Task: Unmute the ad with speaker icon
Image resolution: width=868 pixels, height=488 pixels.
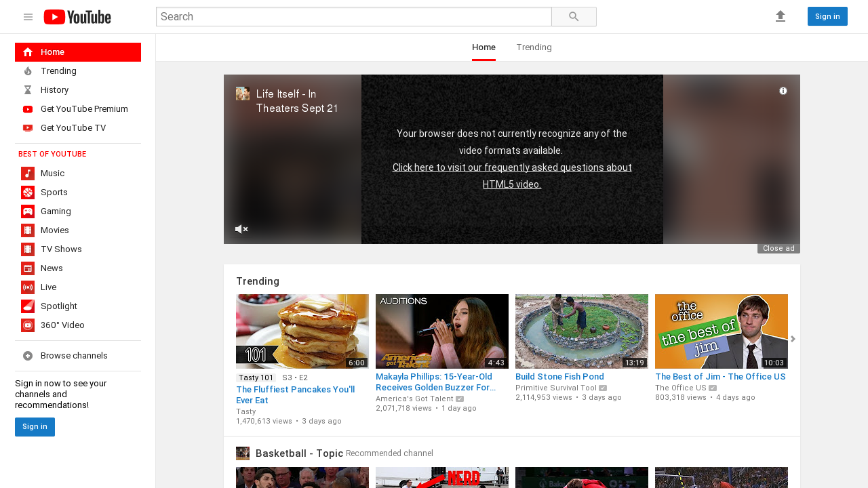Action: coord(241,229)
